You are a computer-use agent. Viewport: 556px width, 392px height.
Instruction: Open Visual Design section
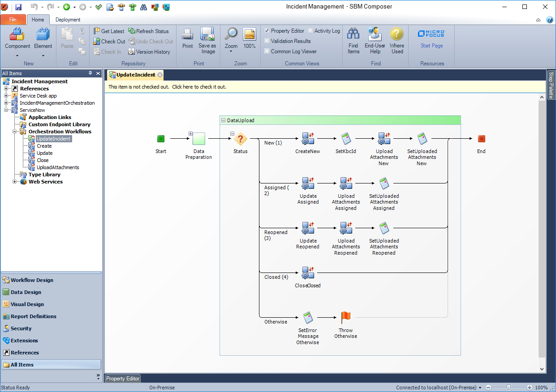[x=51, y=304]
